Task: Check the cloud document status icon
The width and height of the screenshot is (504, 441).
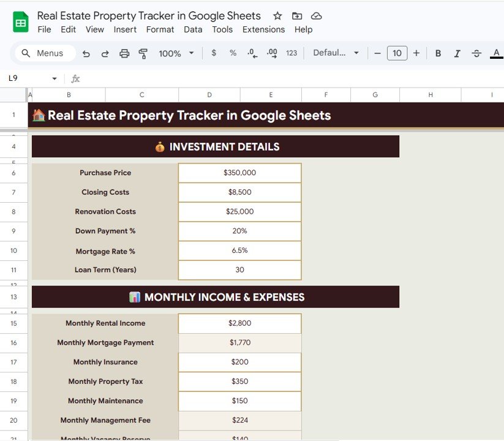Action: click(316, 16)
